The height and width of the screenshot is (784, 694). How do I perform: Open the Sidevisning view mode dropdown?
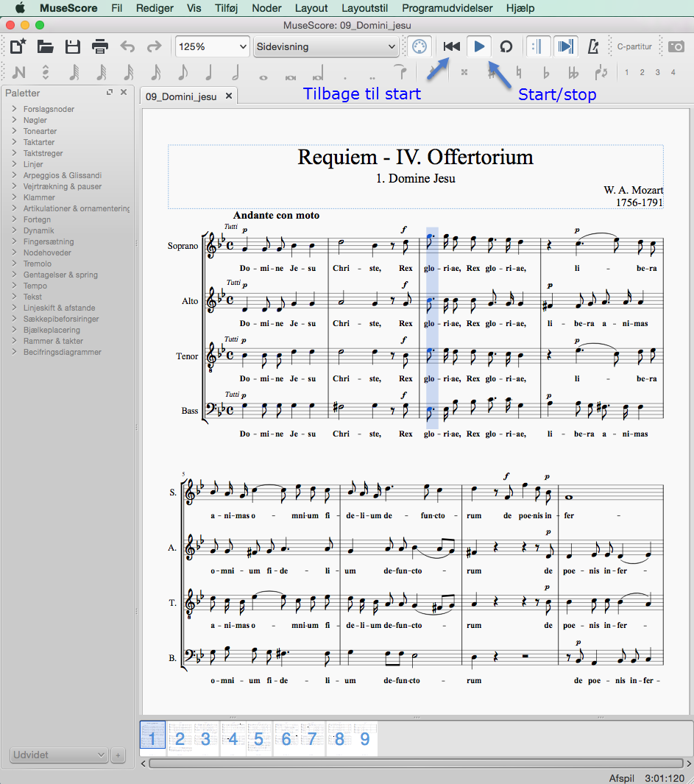pos(325,46)
